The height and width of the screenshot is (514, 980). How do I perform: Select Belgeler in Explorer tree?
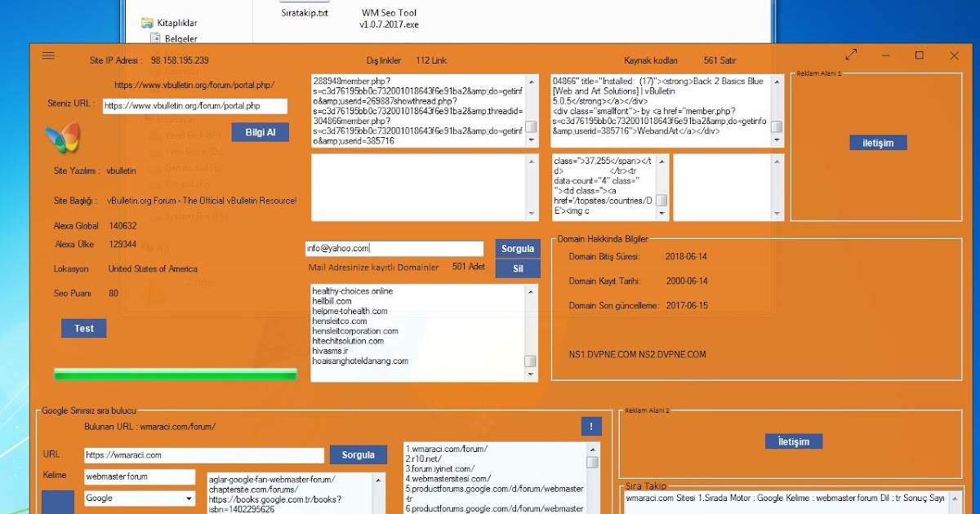(x=175, y=38)
